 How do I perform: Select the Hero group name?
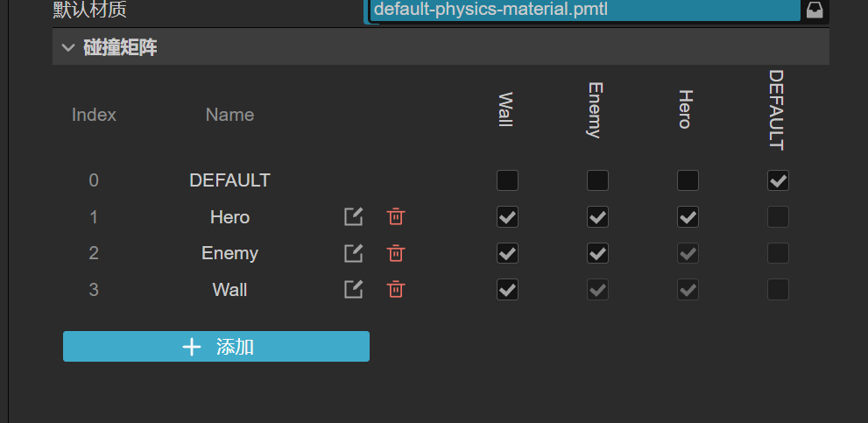pyautogui.click(x=229, y=217)
